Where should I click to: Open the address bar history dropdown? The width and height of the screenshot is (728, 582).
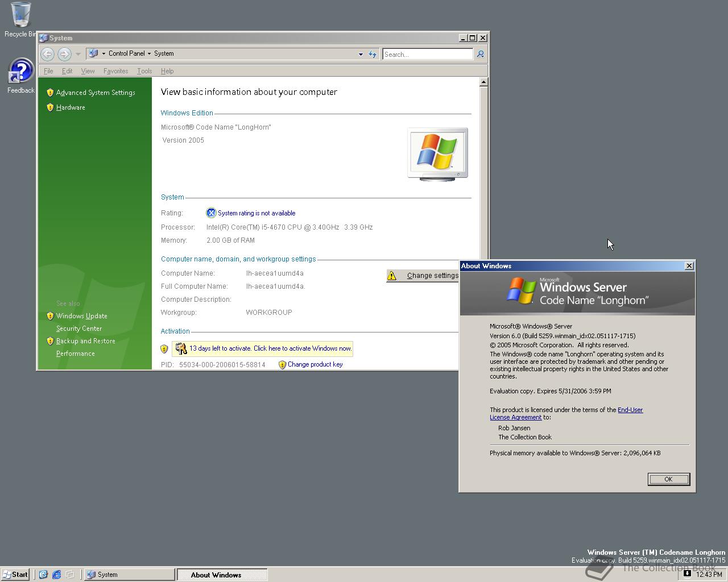[x=361, y=54]
